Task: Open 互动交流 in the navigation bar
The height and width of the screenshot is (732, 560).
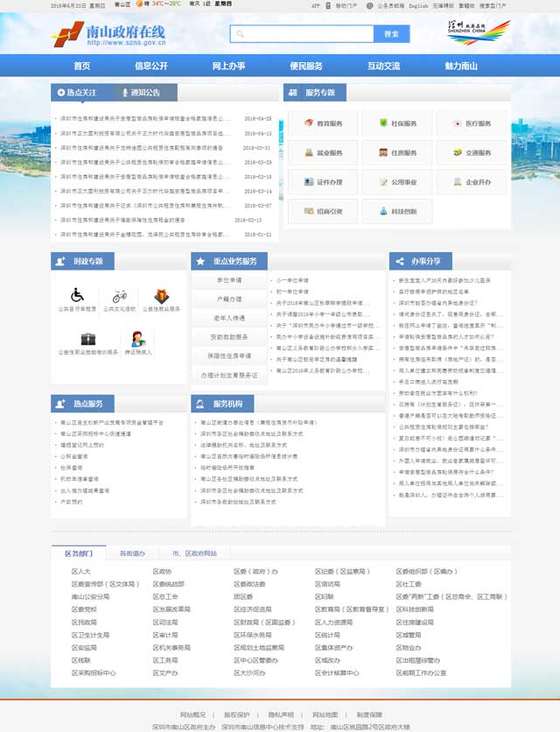Action: pyautogui.click(x=383, y=66)
